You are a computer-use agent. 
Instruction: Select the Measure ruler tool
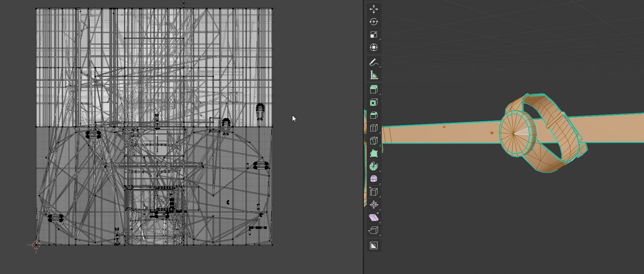pos(373,75)
